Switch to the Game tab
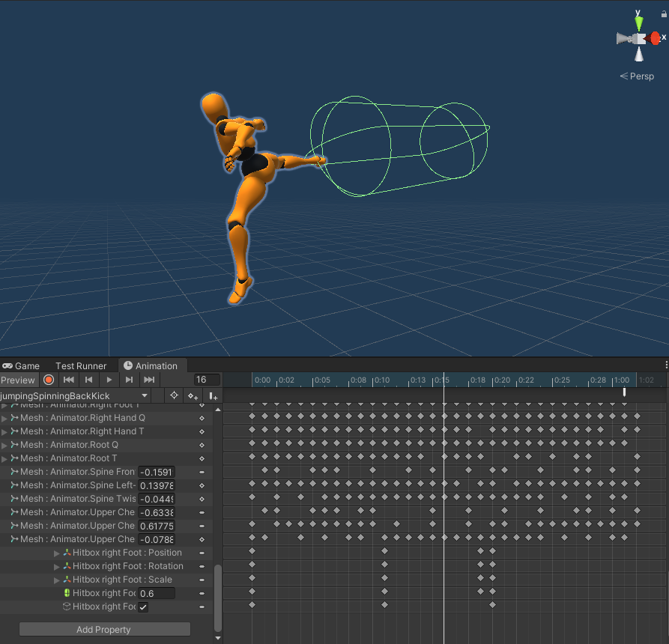Viewport: 669px width, 644px height. point(21,366)
